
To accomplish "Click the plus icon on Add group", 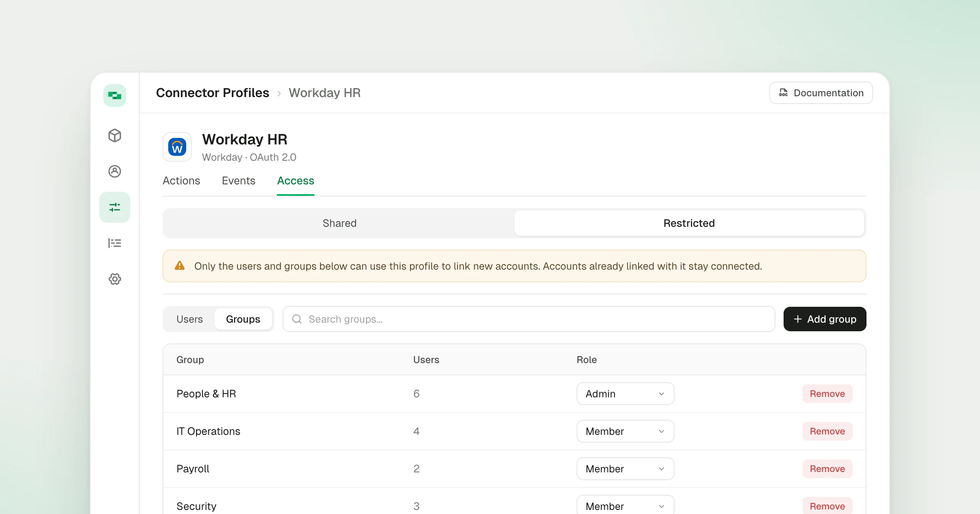I will coord(798,319).
